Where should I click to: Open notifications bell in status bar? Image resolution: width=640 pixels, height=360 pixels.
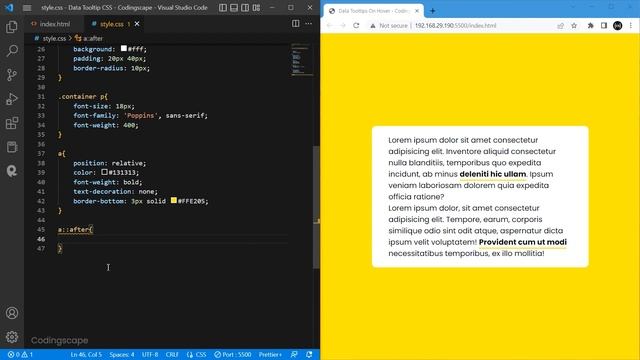309,354
